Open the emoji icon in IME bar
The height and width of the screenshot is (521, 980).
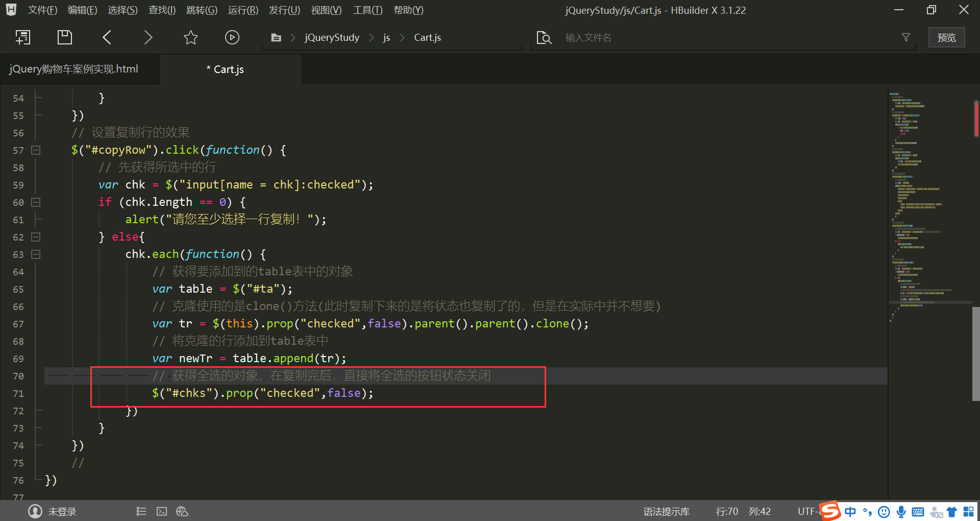(884, 511)
